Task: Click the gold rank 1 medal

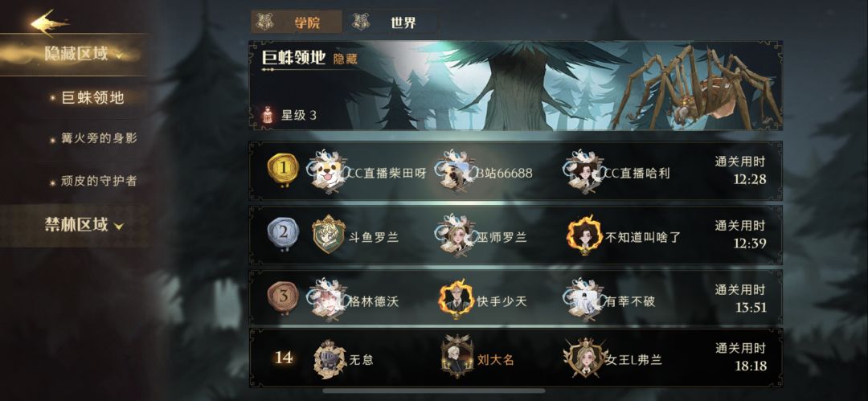Action: point(283,170)
